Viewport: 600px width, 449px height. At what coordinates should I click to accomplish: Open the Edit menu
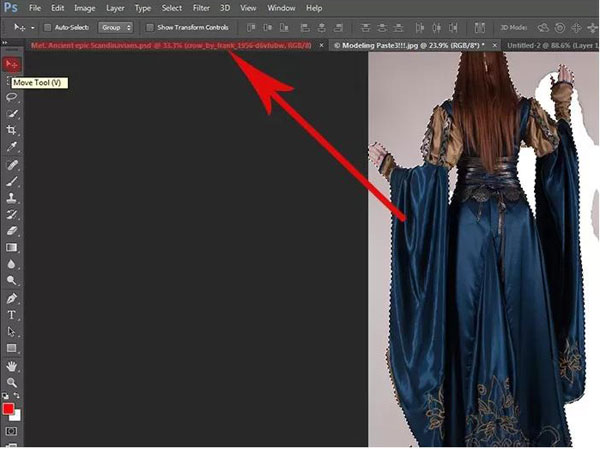point(57,8)
